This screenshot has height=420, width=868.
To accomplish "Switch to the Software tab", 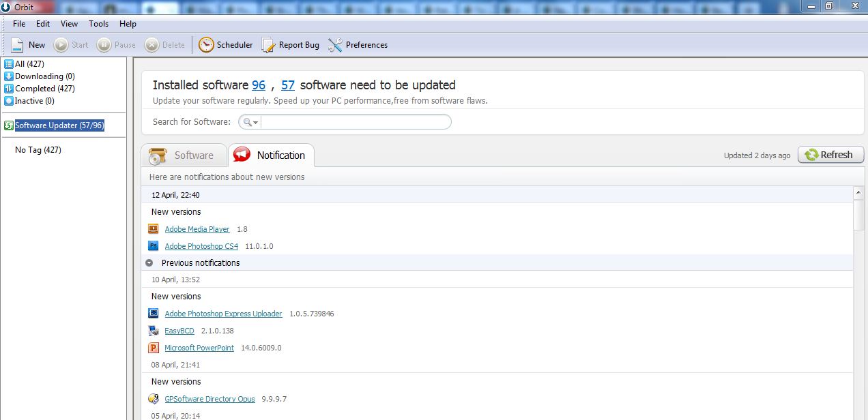I will tap(184, 155).
